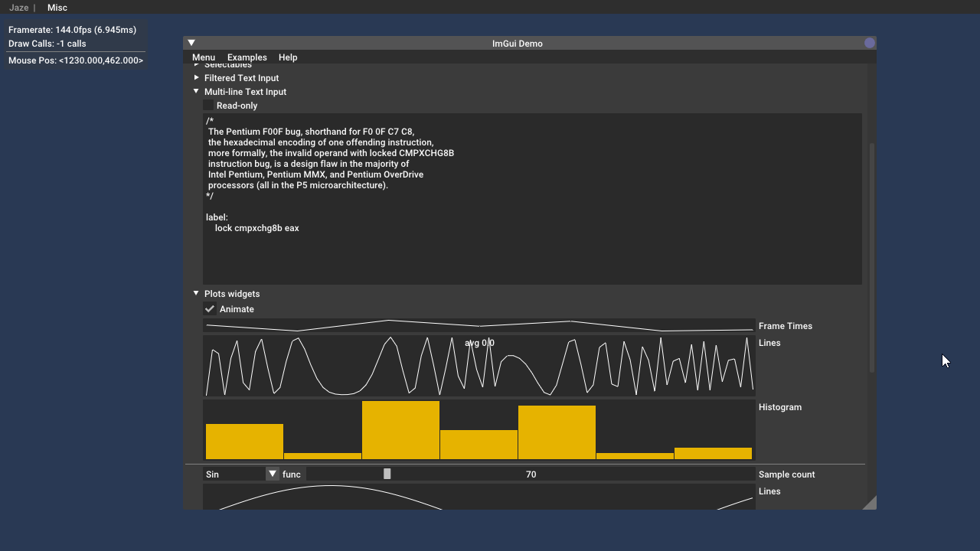Click the Lines plot showing avg 0.0
Image resolution: width=980 pixels, height=551 pixels.
[479, 366]
